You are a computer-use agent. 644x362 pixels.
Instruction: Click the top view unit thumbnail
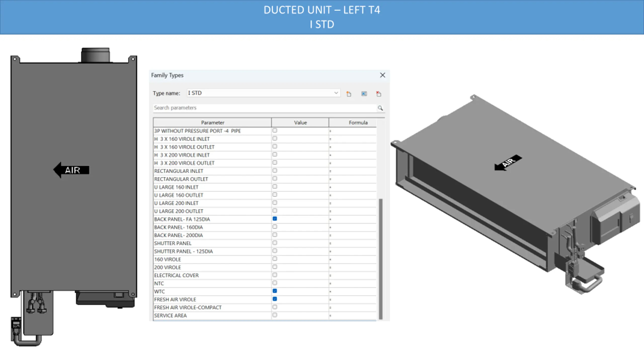pyautogui.click(x=74, y=197)
